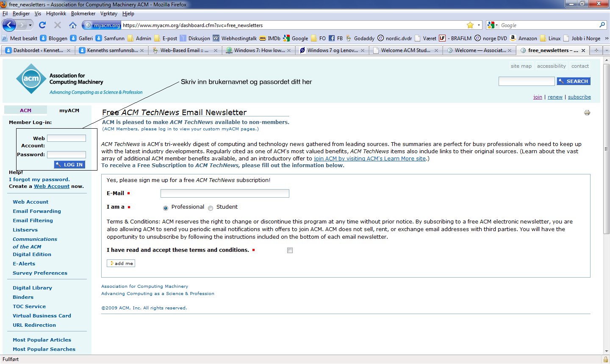Open the Linux bookmarks folder
Image resolution: width=610 pixels, height=364 pixels.
550,38
